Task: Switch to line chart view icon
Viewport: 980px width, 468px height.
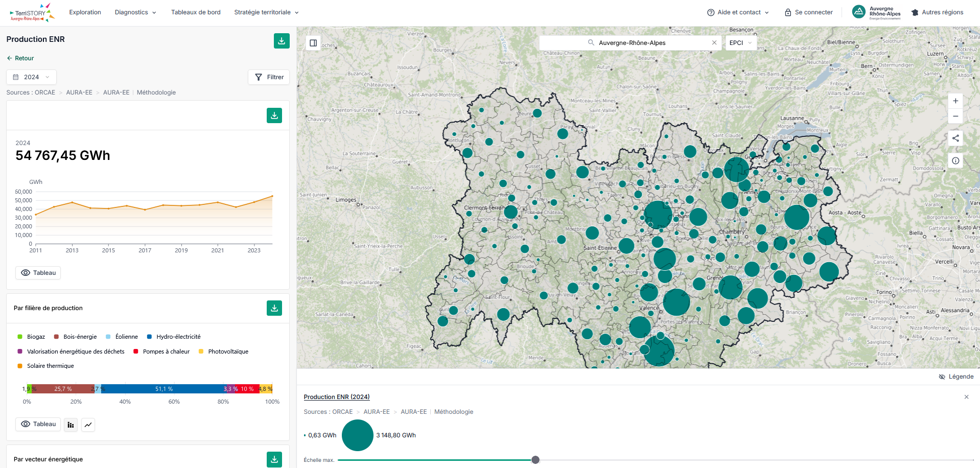Action: pyautogui.click(x=88, y=425)
